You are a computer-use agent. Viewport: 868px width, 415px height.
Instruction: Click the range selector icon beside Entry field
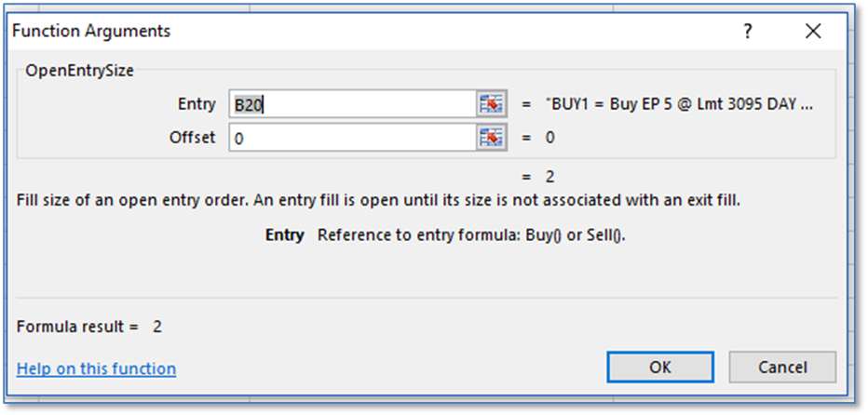coord(491,104)
